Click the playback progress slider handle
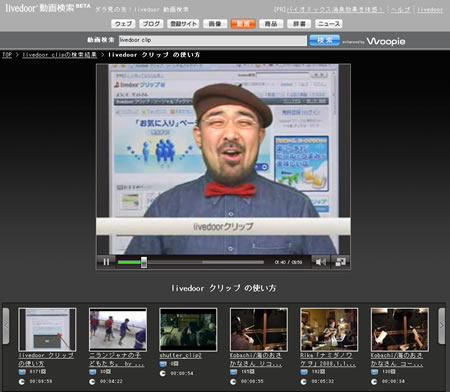 tap(144, 262)
